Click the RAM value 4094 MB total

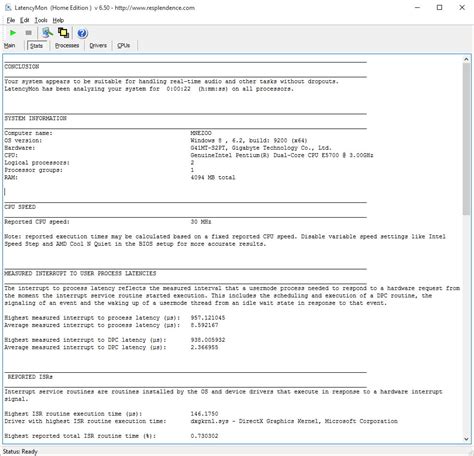[213, 177]
